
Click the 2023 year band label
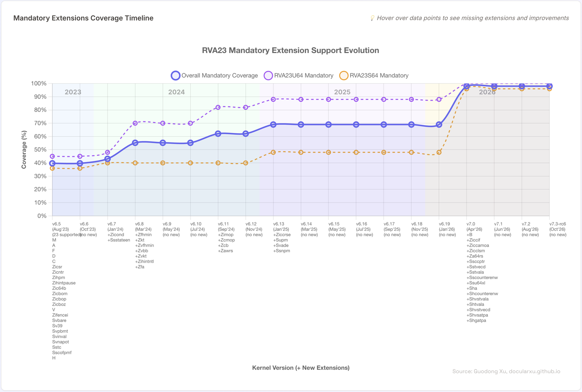(x=73, y=92)
